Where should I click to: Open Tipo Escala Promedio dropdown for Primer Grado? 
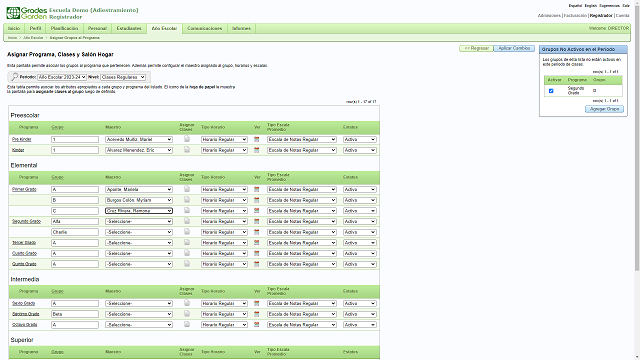(x=302, y=189)
